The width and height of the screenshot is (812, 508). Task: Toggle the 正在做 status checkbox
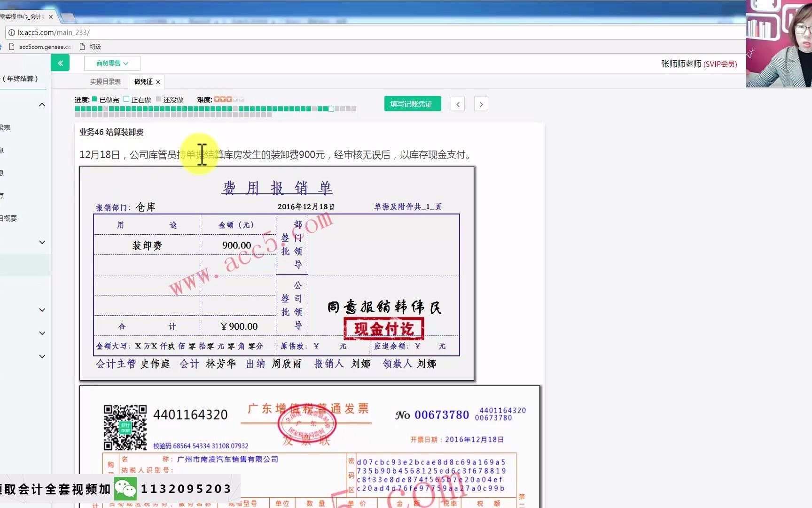[127, 99]
